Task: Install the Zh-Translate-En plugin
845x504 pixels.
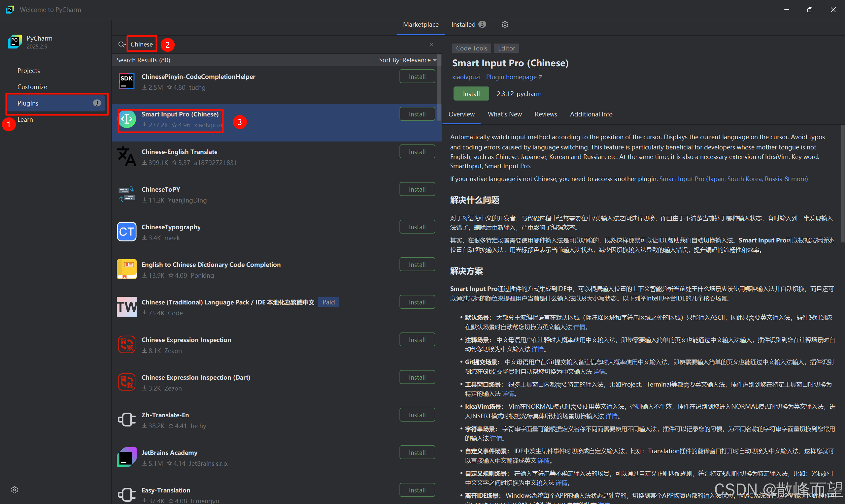Action: [417, 415]
